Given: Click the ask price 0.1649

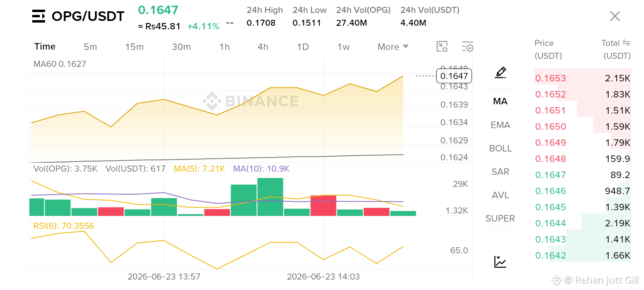Looking at the screenshot, I should coord(551,143).
